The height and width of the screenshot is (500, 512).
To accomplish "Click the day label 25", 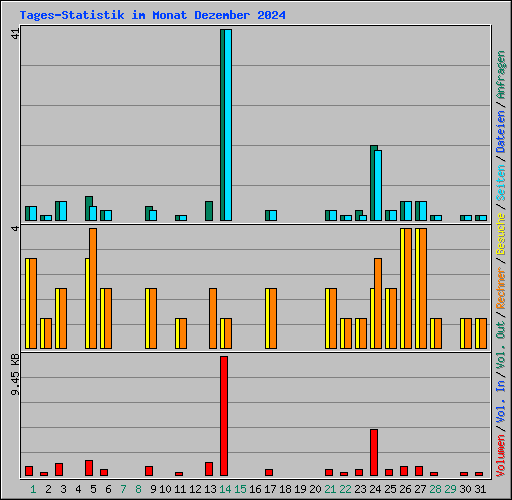I will click(x=390, y=489).
